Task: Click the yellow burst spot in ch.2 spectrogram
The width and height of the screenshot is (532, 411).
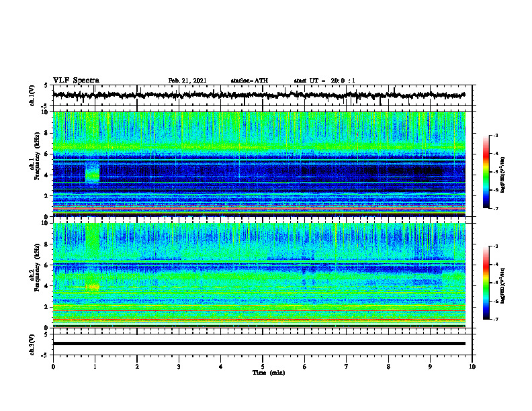Action: click(x=92, y=287)
